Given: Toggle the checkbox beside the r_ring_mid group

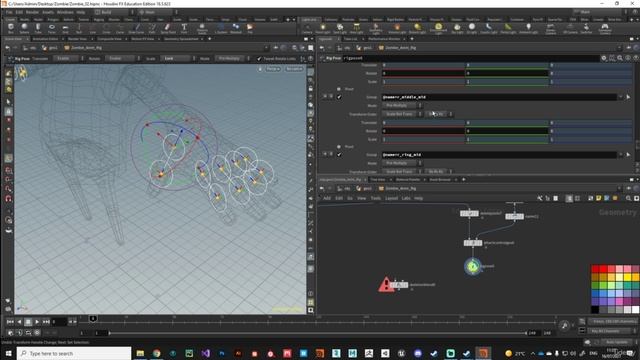Looking at the screenshot, I should 339,155.
